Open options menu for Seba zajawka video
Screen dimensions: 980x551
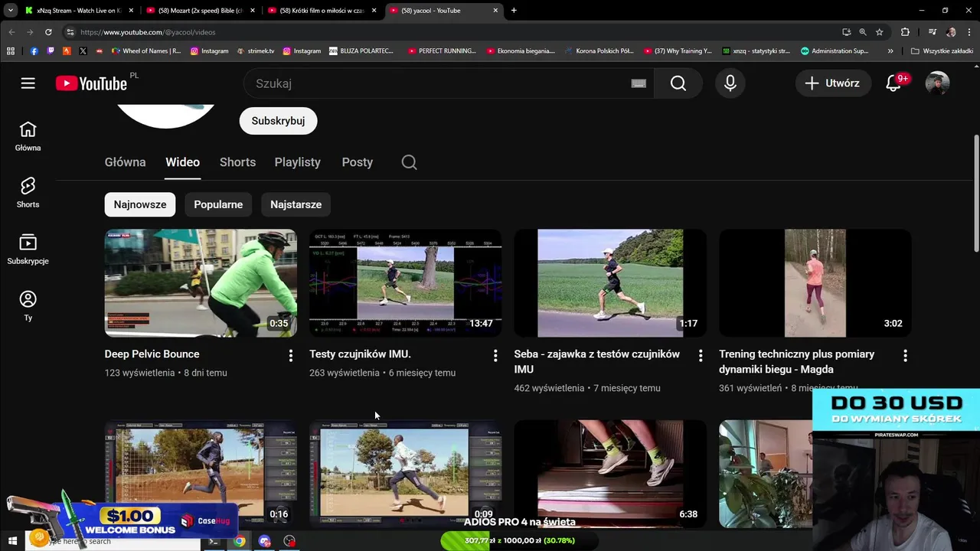[701, 355]
